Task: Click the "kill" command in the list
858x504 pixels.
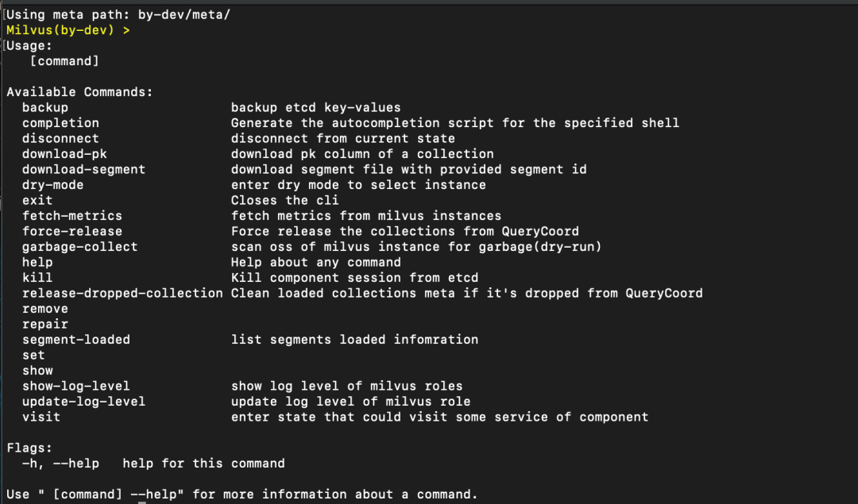Action: [37, 278]
